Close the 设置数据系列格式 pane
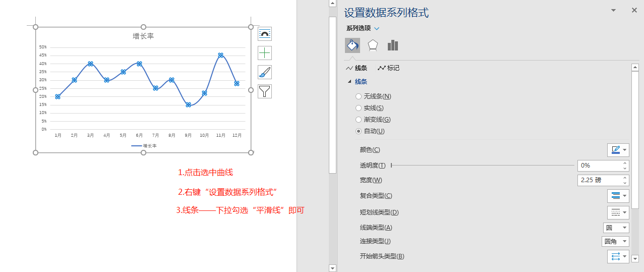The image size is (644, 272). (634, 10)
